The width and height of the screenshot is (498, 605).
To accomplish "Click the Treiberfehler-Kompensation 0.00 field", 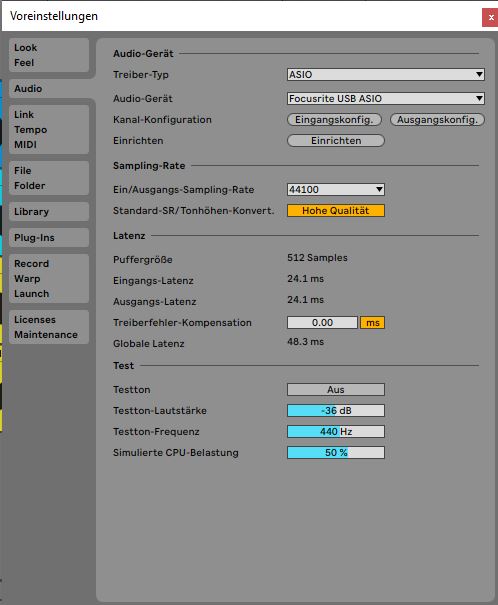I will (x=322, y=323).
